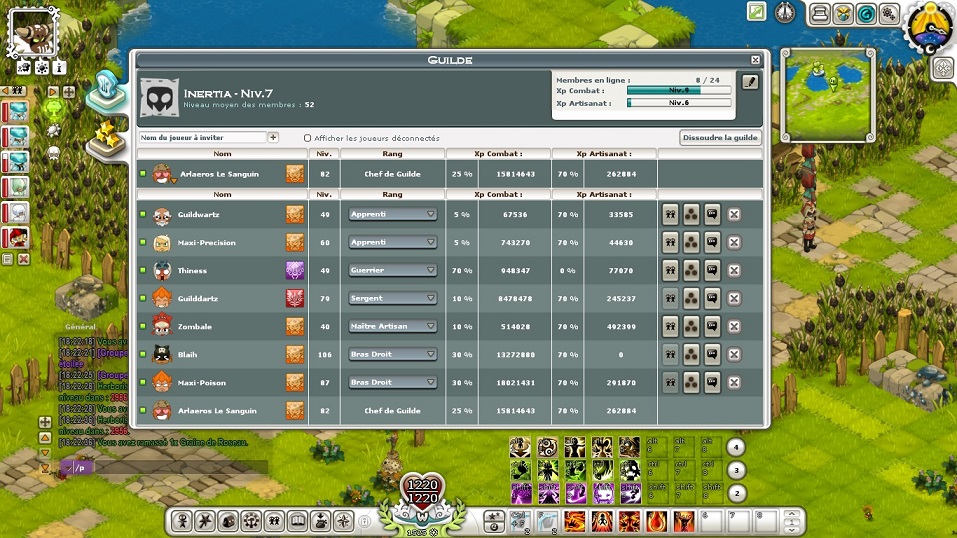
Task: Sort members by the Niv. column header
Action: point(324,154)
